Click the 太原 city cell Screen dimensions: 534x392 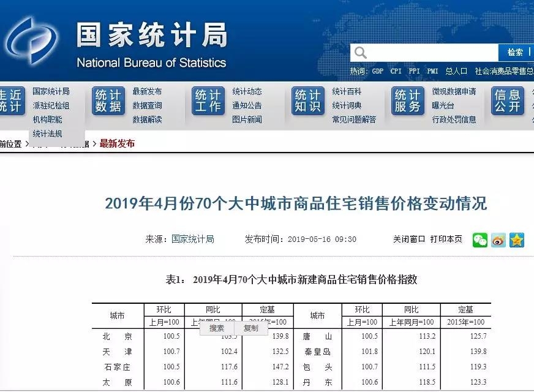click(x=117, y=382)
